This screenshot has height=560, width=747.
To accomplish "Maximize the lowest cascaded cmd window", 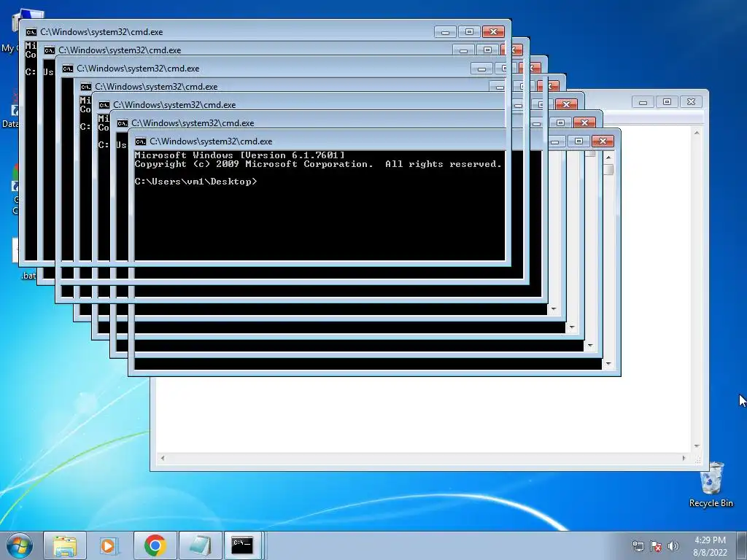I will pyautogui.click(x=578, y=141).
